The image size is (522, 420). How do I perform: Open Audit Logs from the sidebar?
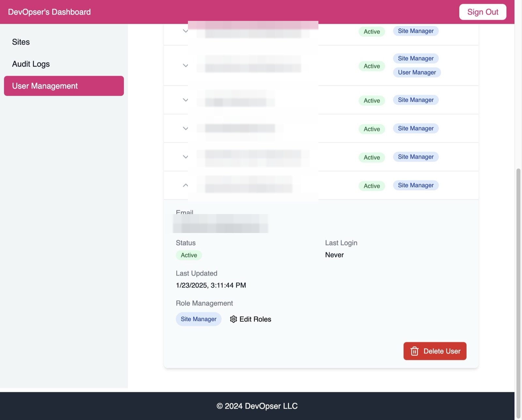[x=31, y=64]
